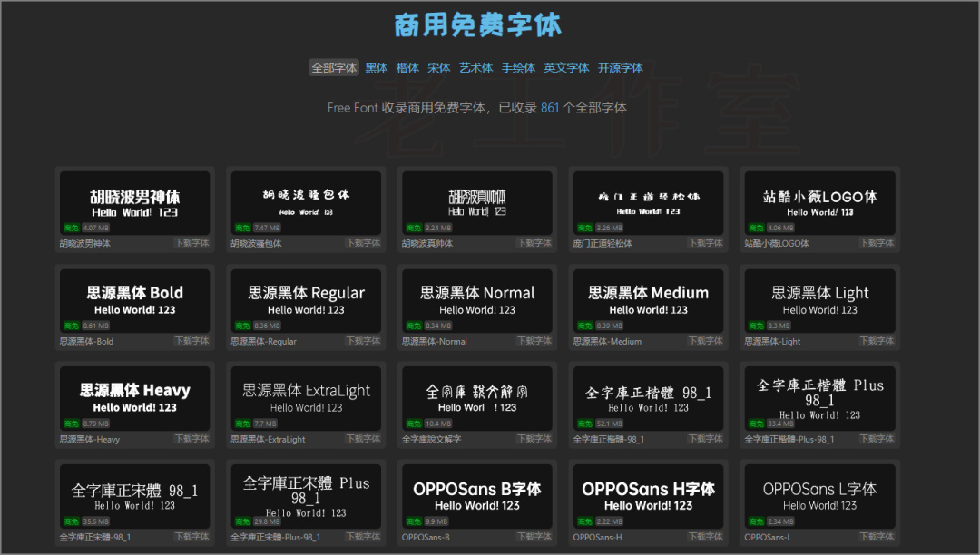Download the 思源黑体-Medium font
Screen dimensions: 980x555
pyautogui.click(x=706, y=341)
